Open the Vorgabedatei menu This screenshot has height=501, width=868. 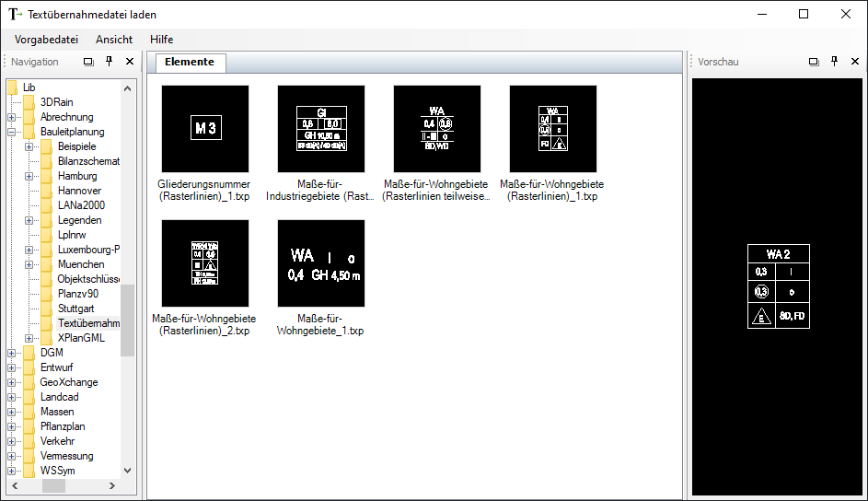click(x=46, y=40)
